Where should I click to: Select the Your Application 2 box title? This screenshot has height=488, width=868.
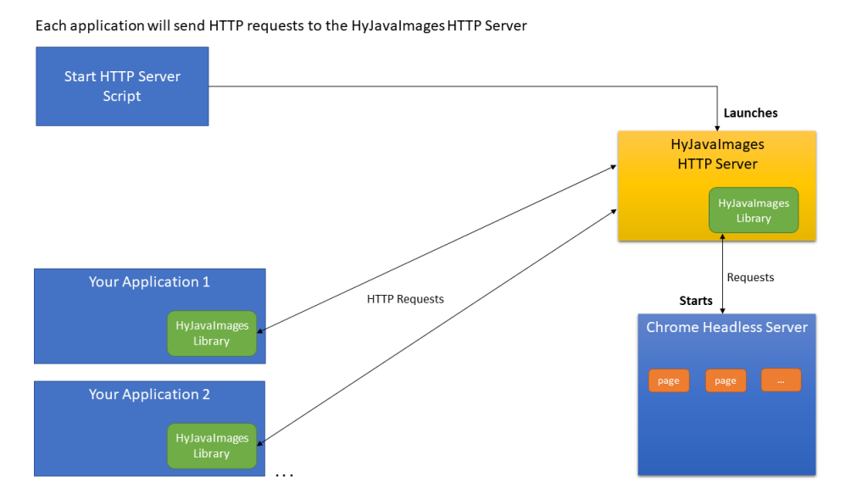(x=149, y=394)
